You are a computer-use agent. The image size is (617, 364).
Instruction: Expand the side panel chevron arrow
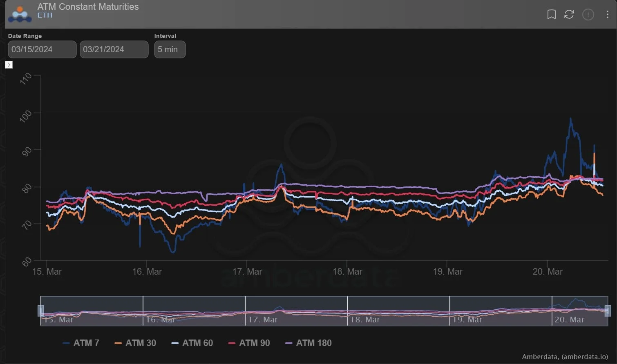click(x=9, y=64)
